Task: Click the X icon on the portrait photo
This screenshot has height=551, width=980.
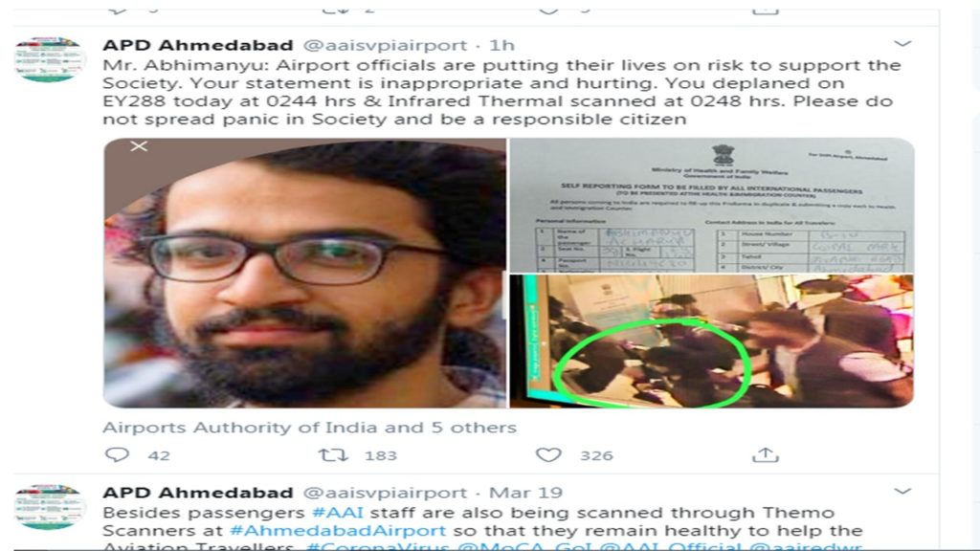Action: (x=139, y=146)
